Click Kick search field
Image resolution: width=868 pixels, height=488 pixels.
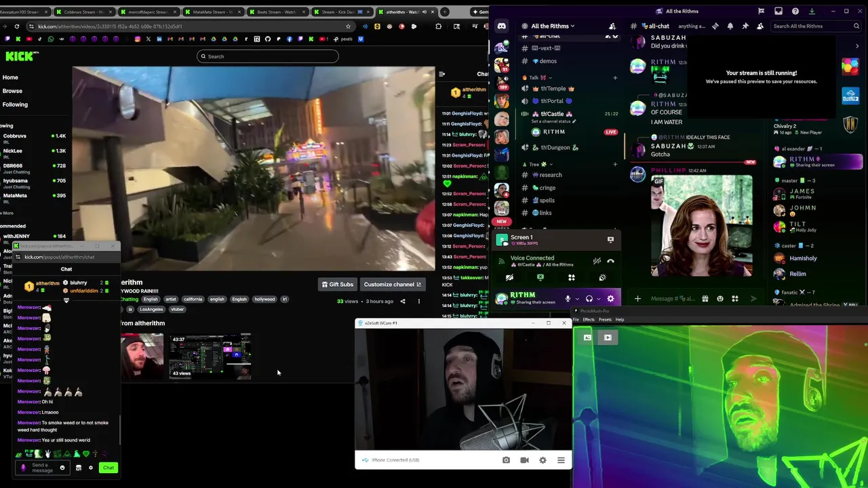(x=268, y=56)
